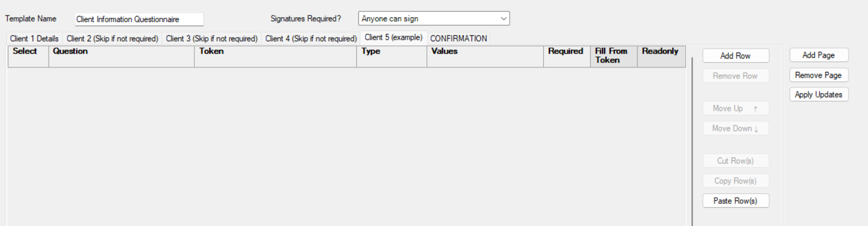868x226 pixels.
Task: Click the Question column header
Action: 121,56
